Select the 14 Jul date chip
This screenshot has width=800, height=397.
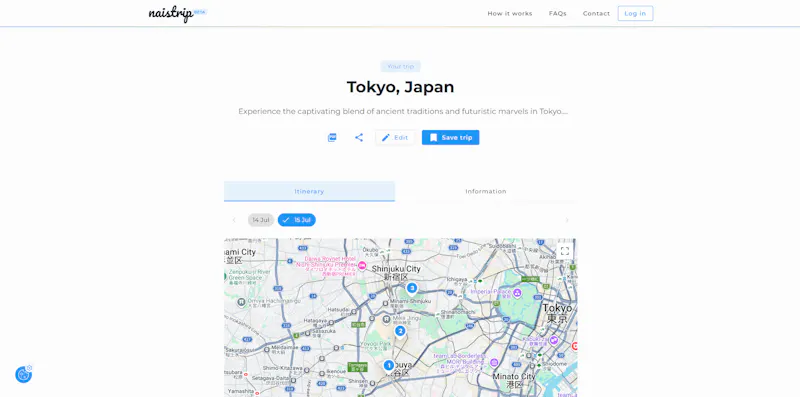pos(261,220)
